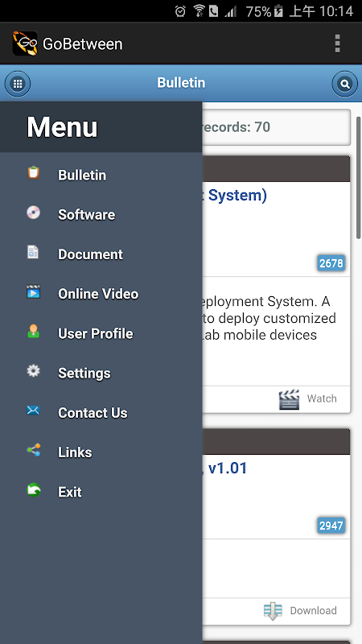Select the Software disc icon

pos(33,213)
